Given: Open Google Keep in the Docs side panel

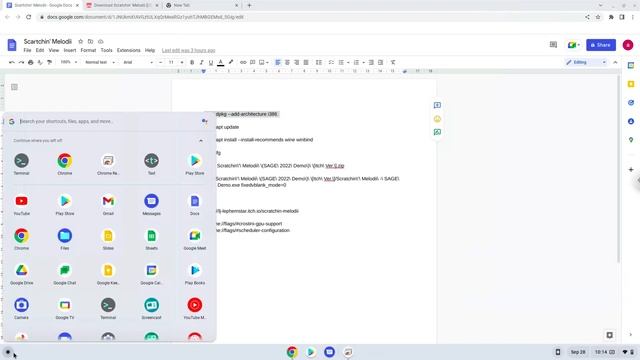Looking at the screenshot, I should [631, 84].
